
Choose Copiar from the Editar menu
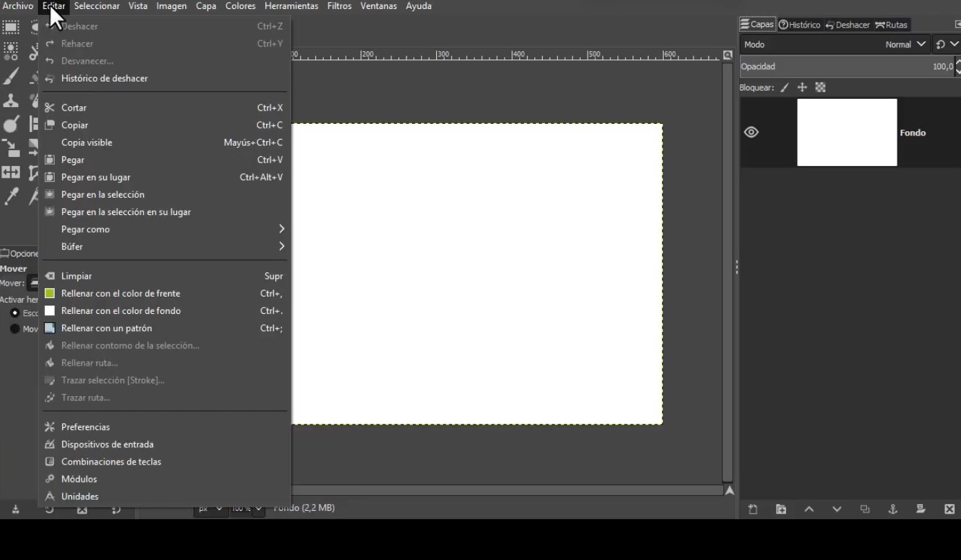click(x=165, y=125)
